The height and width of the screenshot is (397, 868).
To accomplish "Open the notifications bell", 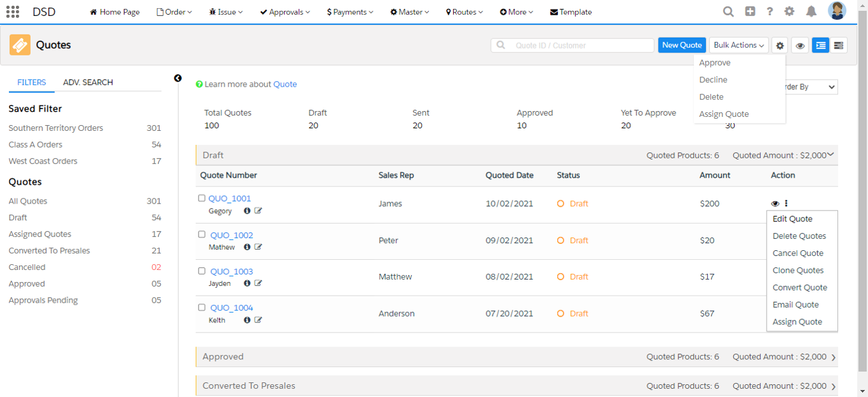I will (x=811, y=11).
